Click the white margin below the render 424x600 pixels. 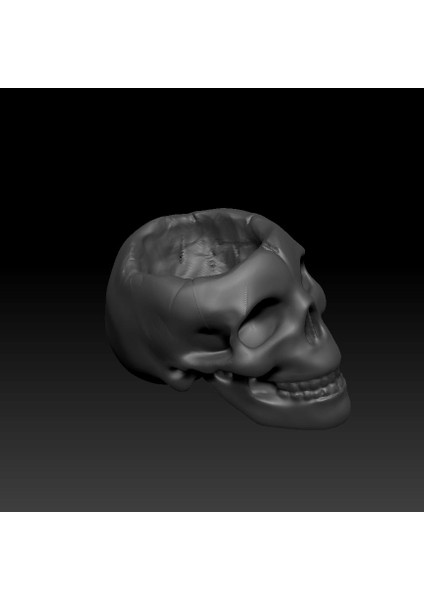point(212,556)
